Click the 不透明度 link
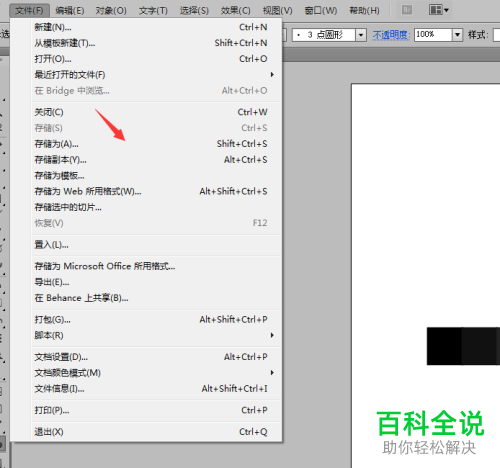The height and width of the screenshot is (468, 500). [391, 35]
